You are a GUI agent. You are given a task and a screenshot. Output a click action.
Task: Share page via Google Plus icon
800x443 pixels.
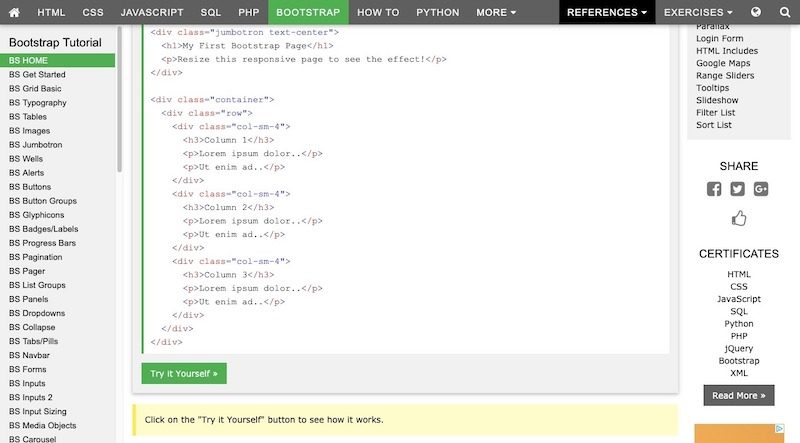pos(761,189)
